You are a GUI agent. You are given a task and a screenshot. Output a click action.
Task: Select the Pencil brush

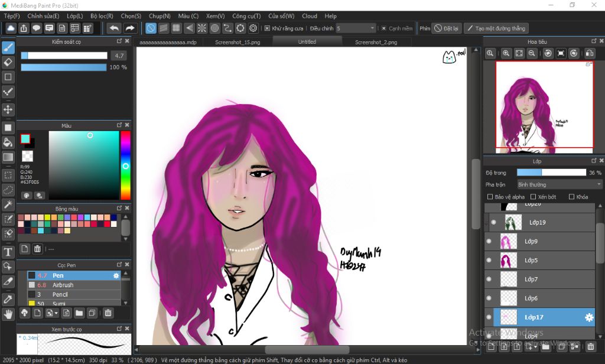(x=74, y=294)
